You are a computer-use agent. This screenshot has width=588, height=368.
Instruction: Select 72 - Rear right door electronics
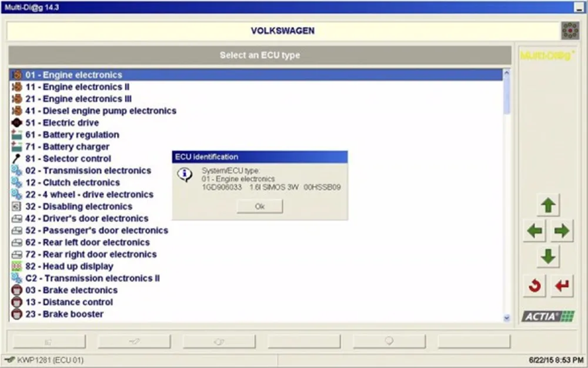(x=256, y=254)
